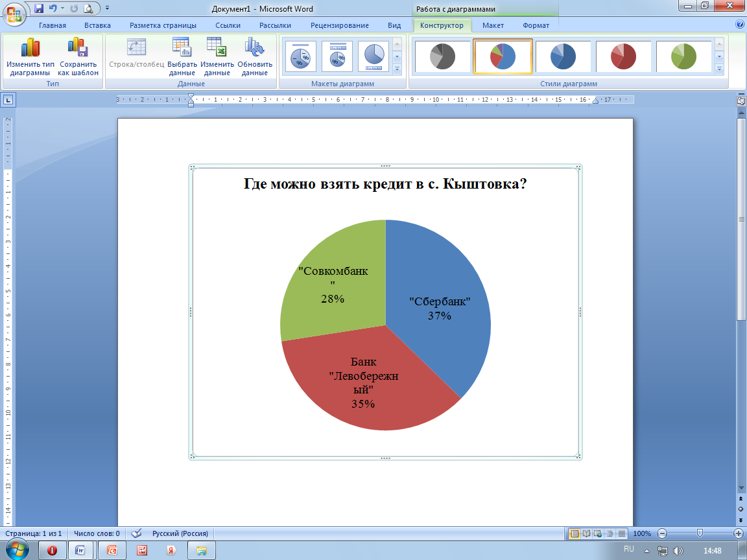The width and height of the screenshot is (747, 560).
Task: Click the Redo button in quick access toolbar
Action: (74, 8)
